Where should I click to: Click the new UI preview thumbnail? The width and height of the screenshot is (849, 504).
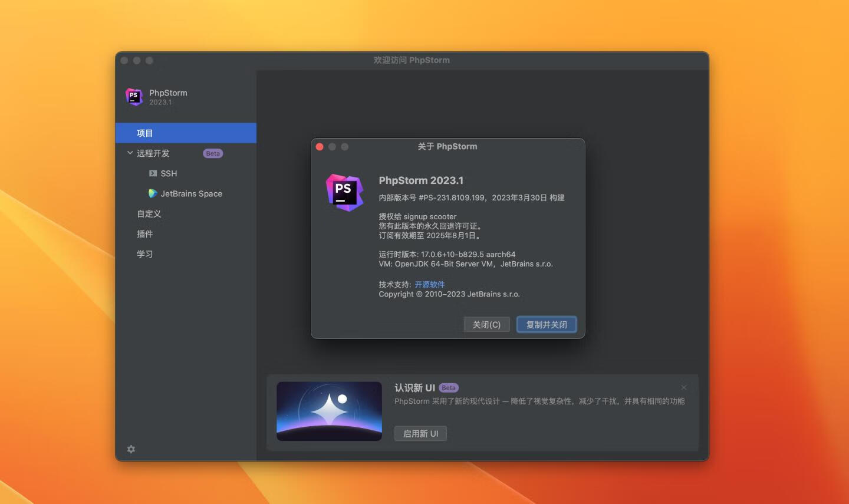pos(330,411)
